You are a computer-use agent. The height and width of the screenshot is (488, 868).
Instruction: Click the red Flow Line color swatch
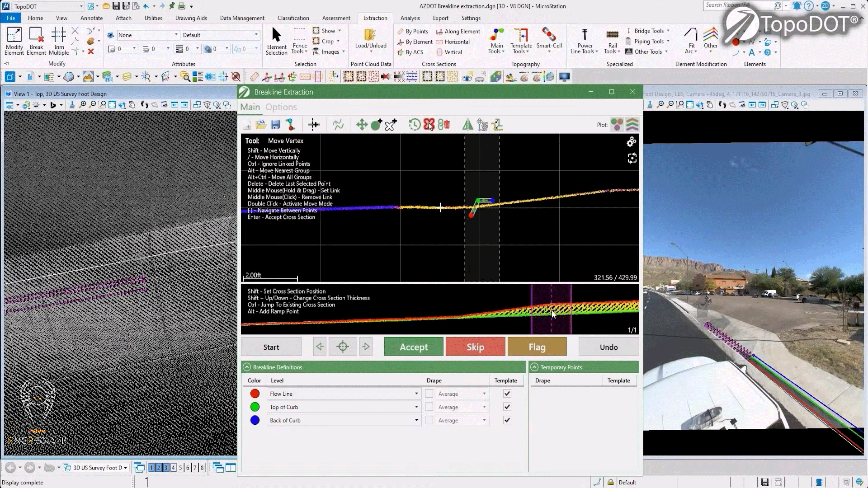click(x=255, y=394)
